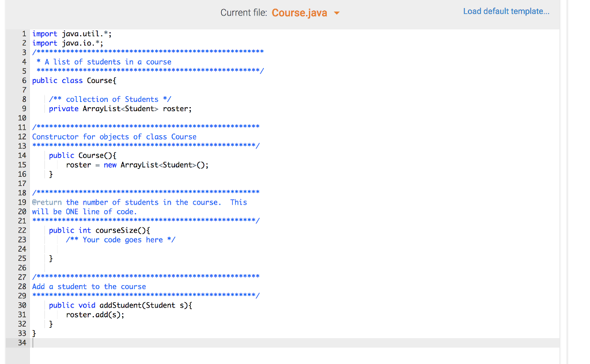Click the closing brace on line 33

pos(34,333)
